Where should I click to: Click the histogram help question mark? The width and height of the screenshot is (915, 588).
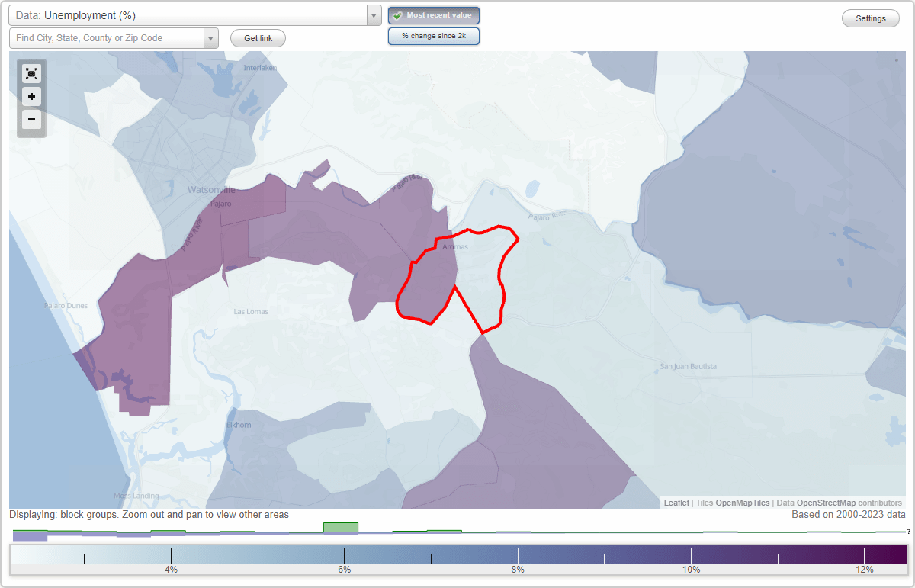click(909, 532)
